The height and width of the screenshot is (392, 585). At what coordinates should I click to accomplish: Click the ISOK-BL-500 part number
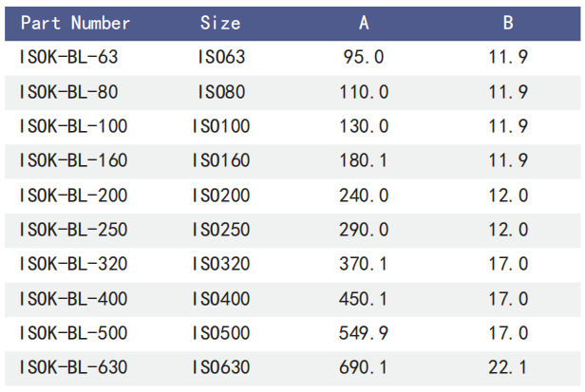[73, 333]
